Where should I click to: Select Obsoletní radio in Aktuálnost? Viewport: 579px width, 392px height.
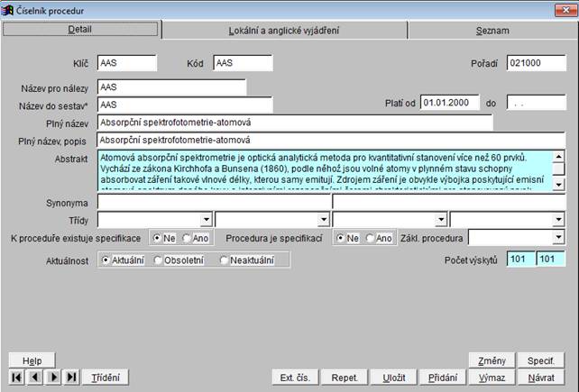[x=159, y=260]
